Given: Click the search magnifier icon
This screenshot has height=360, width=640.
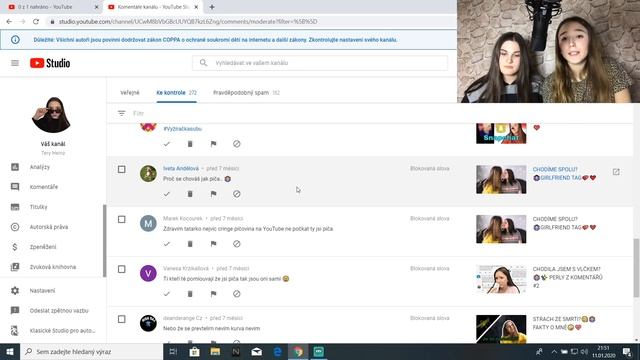Looking at the screenshot, I should tap(203, 63).
